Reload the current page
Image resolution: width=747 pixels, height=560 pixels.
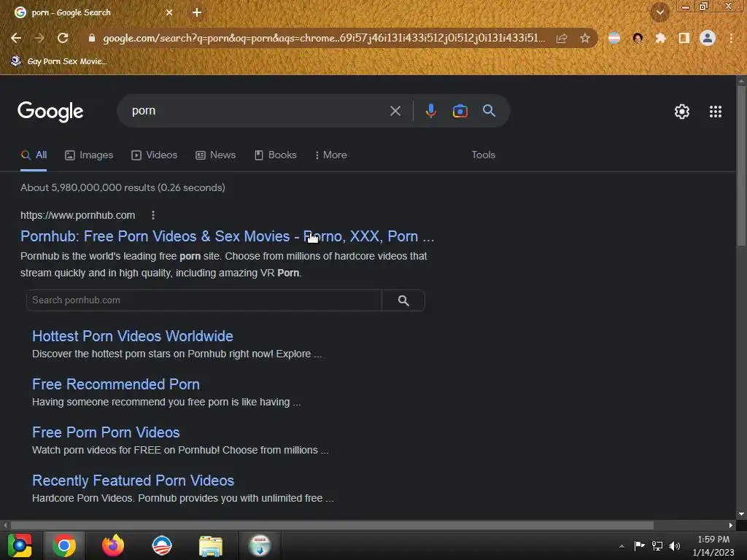pyautogui.click(x=63, y=38)
